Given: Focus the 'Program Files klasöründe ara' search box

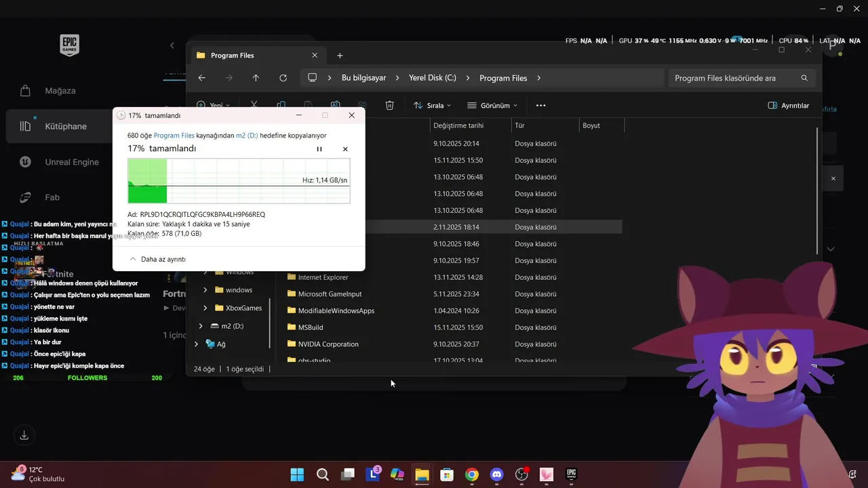Looking at the screenshot, I should pos(742,78).
